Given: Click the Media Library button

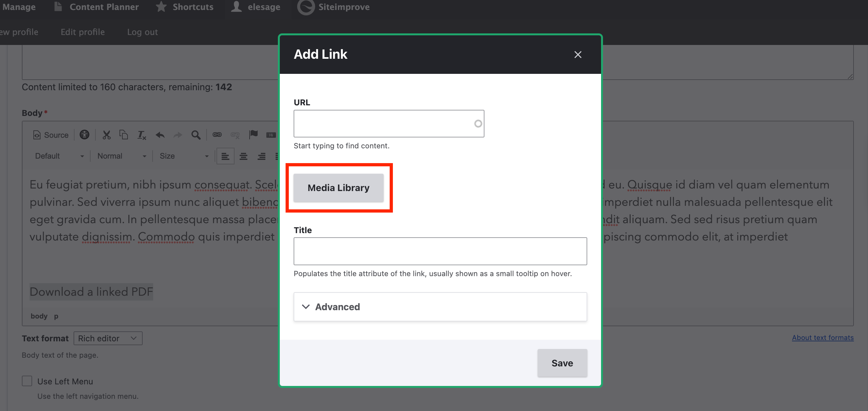Looking at the screenshot, I should click(x=338, y=188).
